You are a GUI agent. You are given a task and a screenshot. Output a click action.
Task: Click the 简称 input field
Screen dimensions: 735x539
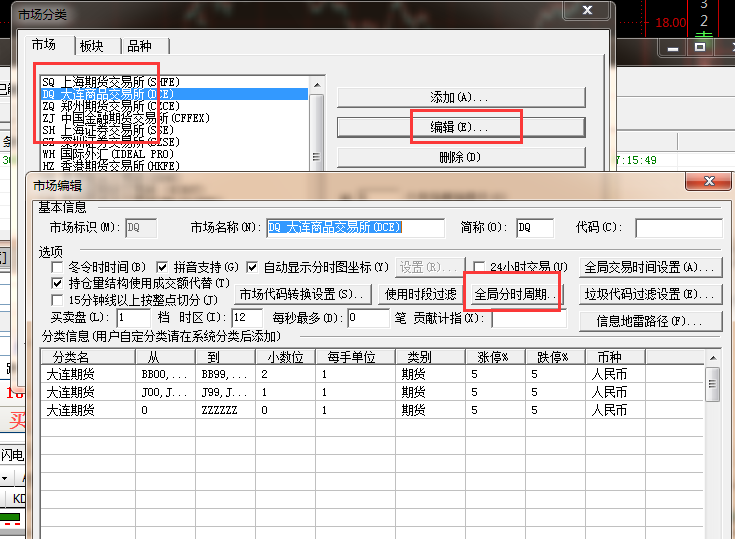pos(535,228)
